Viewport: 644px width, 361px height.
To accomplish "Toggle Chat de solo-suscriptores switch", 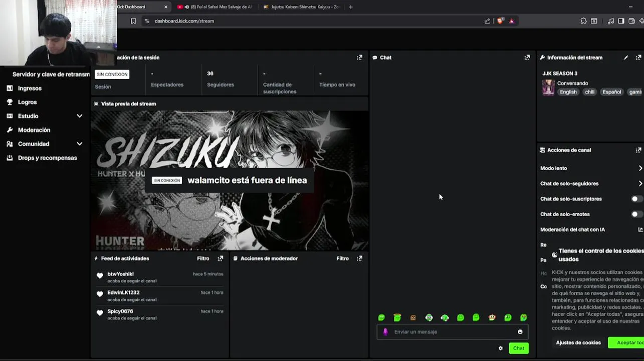I will click(636, 199).
